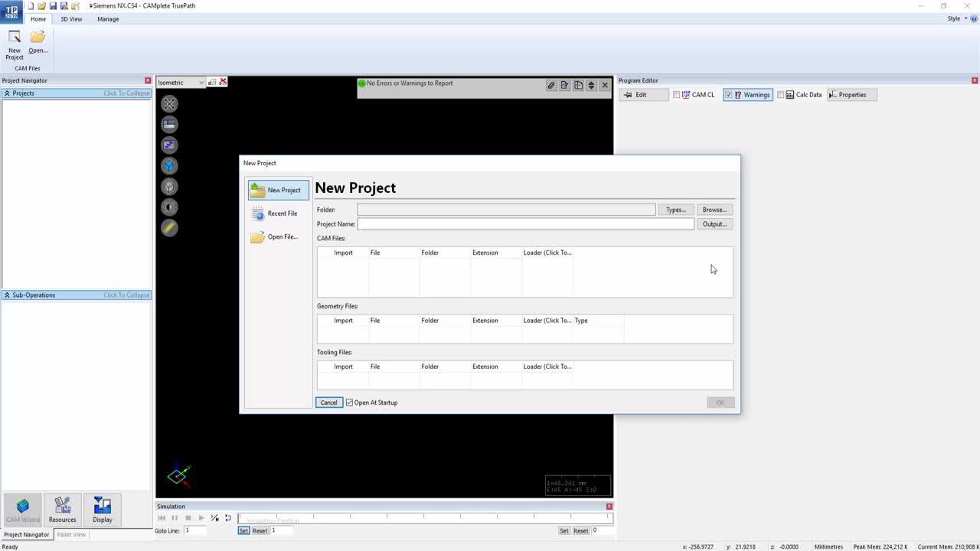Select New Project in dialog sidebar
Screen dimensions: 980x551
[278, 190]
